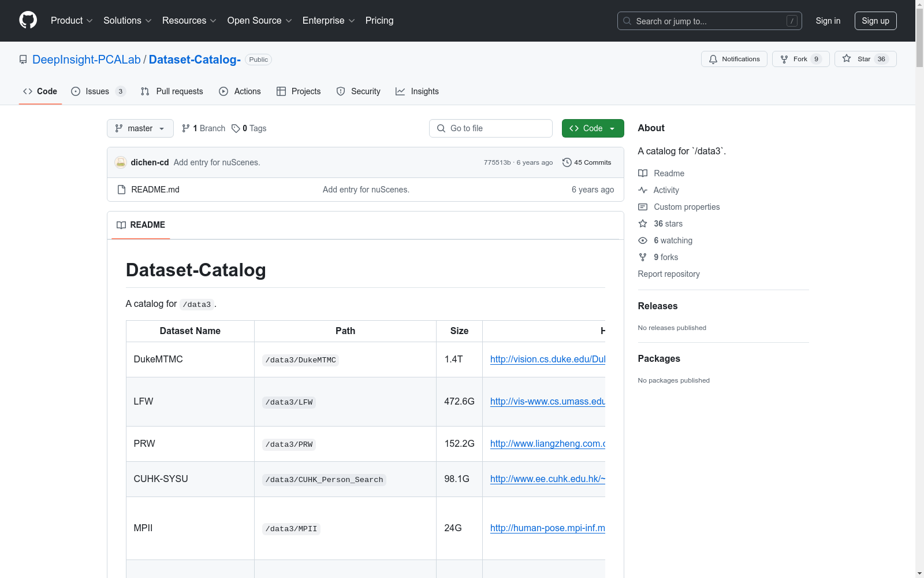Open Custom properties link

[x=679, y=207]
